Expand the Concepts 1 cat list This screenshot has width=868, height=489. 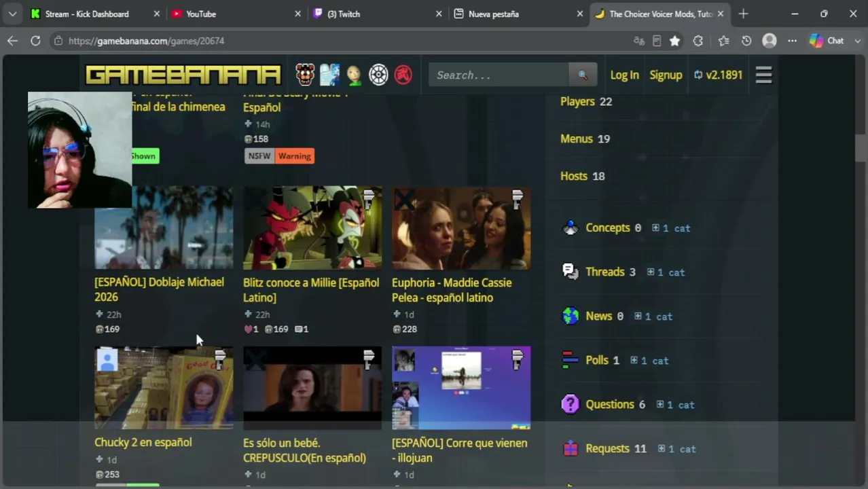click(671, 228)
